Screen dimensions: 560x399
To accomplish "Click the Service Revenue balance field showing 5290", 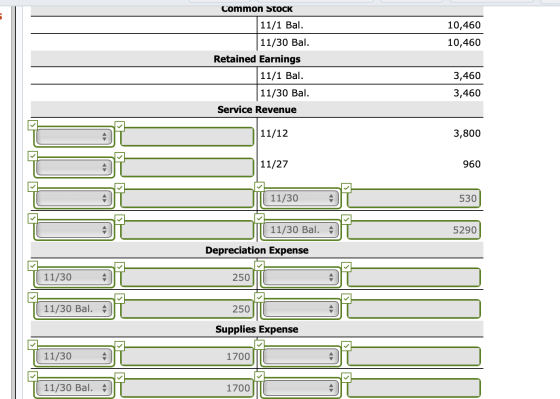I will click(414, 230).
